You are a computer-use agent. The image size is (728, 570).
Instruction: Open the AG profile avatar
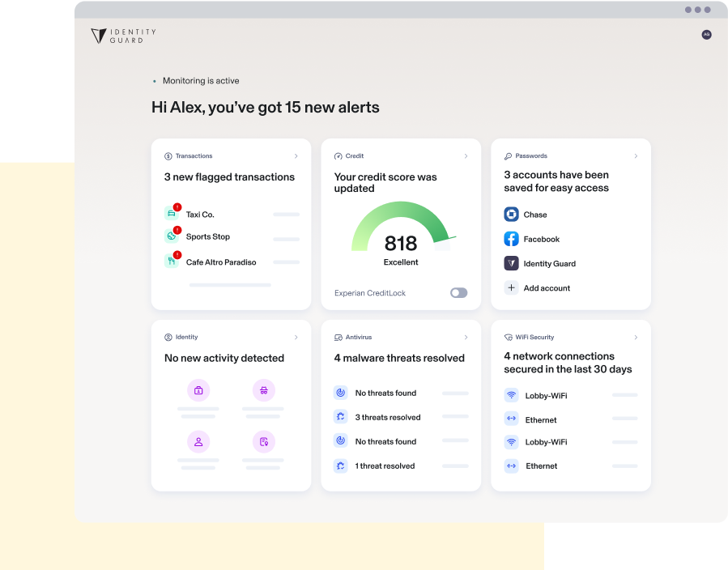point(706,35)
